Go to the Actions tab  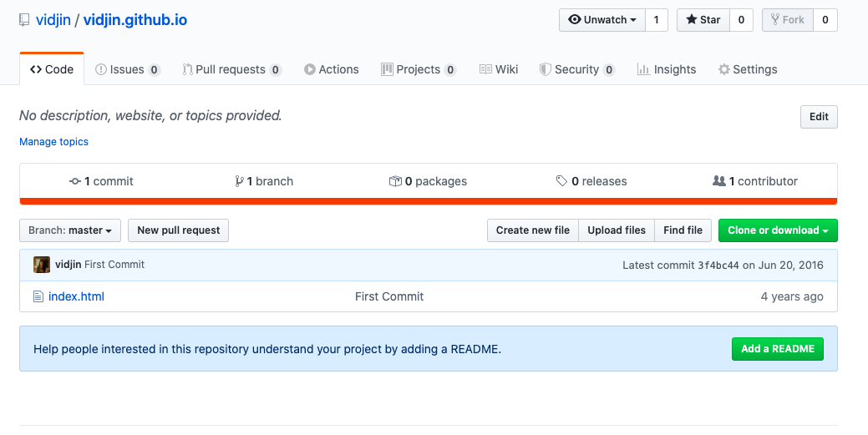tap(332, 70)
